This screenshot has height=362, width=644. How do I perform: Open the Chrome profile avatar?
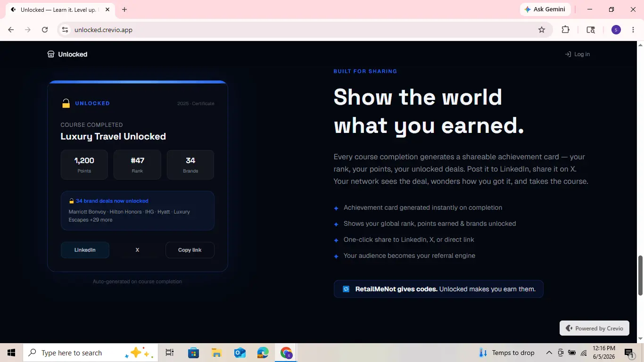(x=616, y=30)
